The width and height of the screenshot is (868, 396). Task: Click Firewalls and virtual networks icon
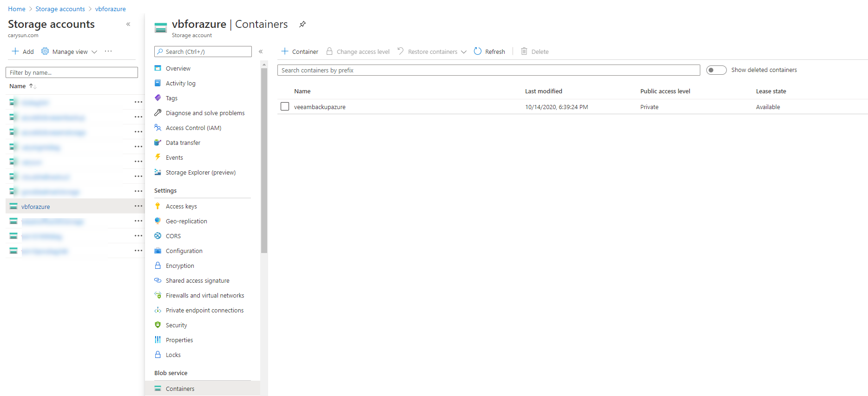158,295
